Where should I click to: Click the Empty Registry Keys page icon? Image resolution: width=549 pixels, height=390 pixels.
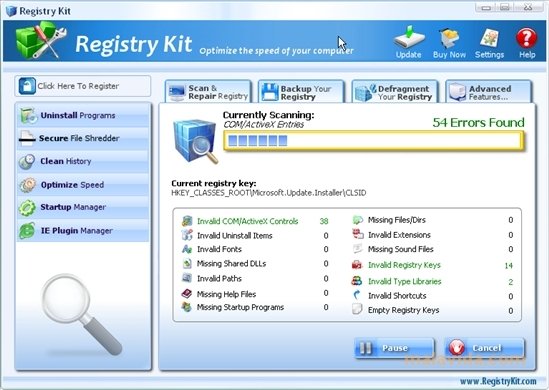coord(357,309)
